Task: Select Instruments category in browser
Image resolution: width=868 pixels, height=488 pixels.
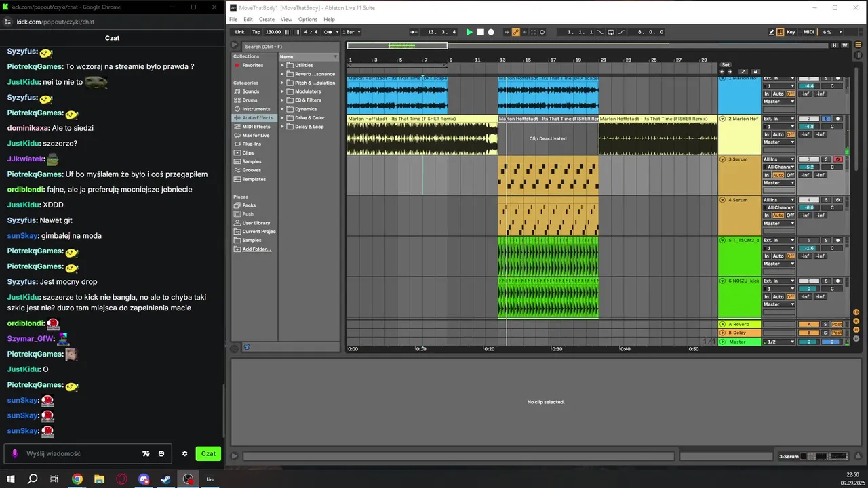Action: (x=256, y=109)
